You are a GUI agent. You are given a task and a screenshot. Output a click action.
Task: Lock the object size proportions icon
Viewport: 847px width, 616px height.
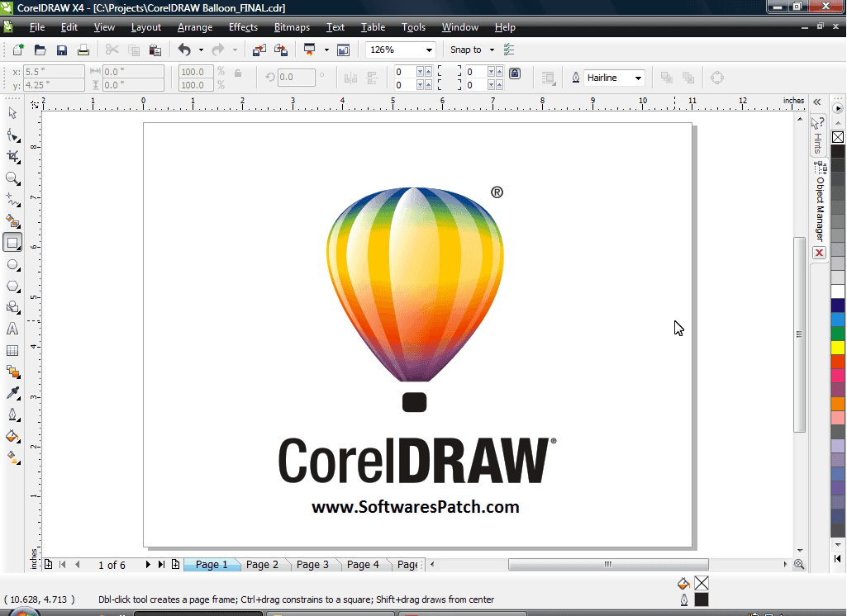pos(237,73)
